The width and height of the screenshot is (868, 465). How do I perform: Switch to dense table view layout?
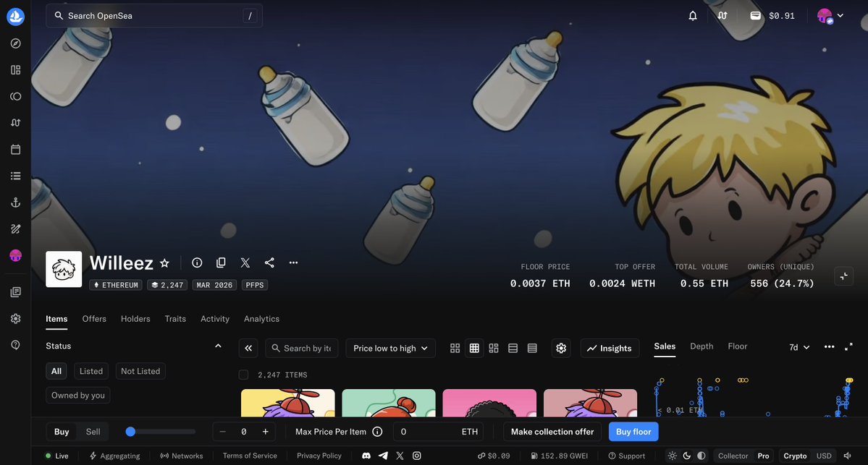tap(533, 349)
